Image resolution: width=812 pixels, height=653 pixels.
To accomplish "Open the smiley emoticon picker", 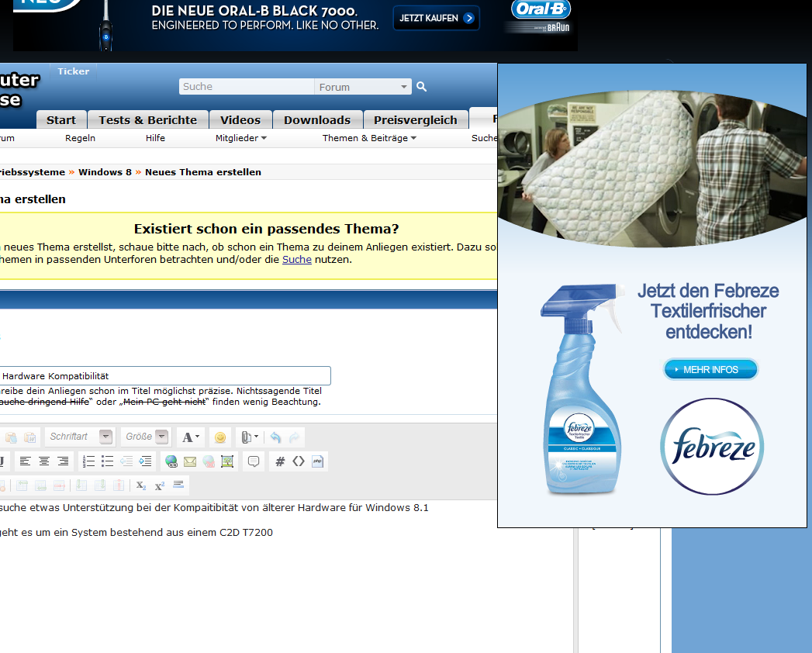I will click(x=220, y=437).
